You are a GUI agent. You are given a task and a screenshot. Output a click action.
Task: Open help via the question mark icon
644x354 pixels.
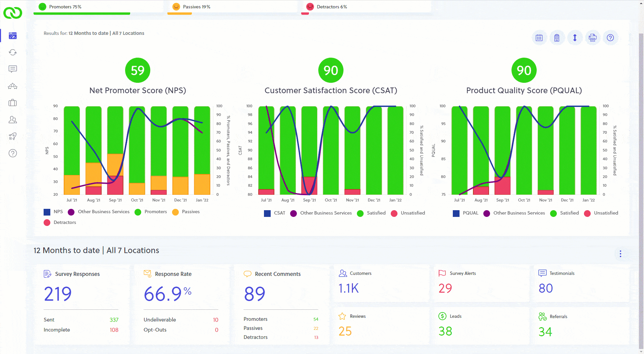pyautogui.click(x=610, y=38)
